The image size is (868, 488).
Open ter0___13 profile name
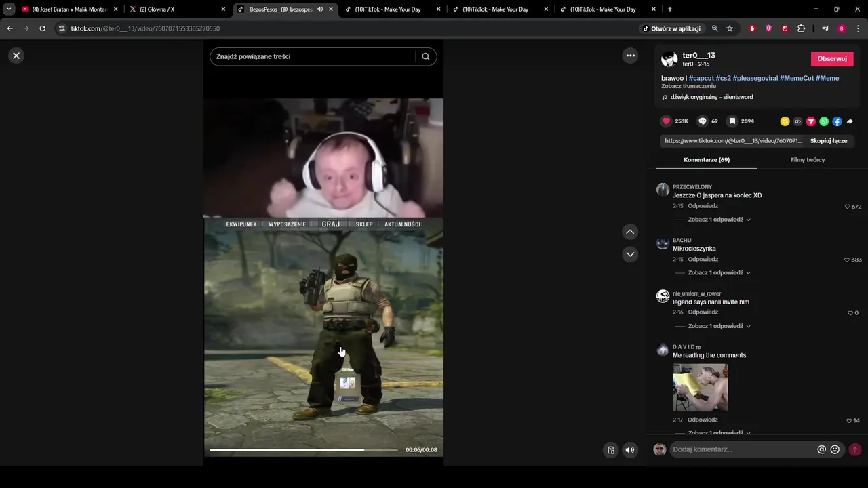pos(698,56)
